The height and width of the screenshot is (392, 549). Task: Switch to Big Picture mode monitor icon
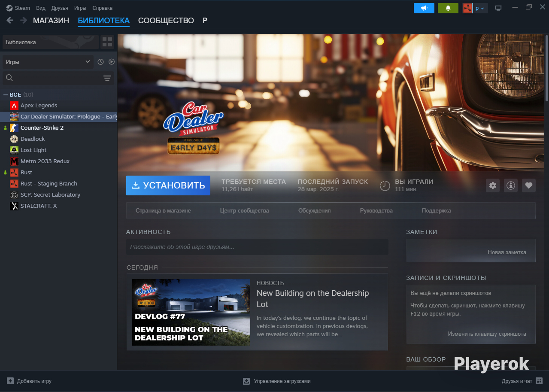pyautogui.click(x=498, y=8)
